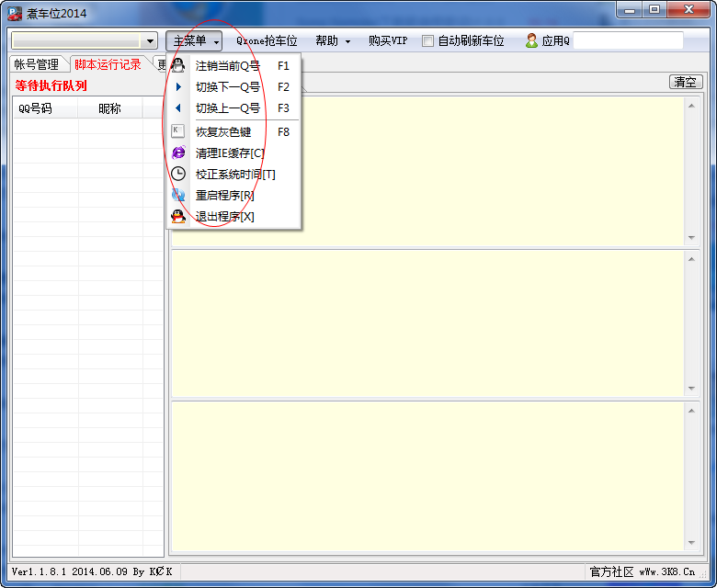Select 恢复灰色键 menu entry

coord(233,131)
